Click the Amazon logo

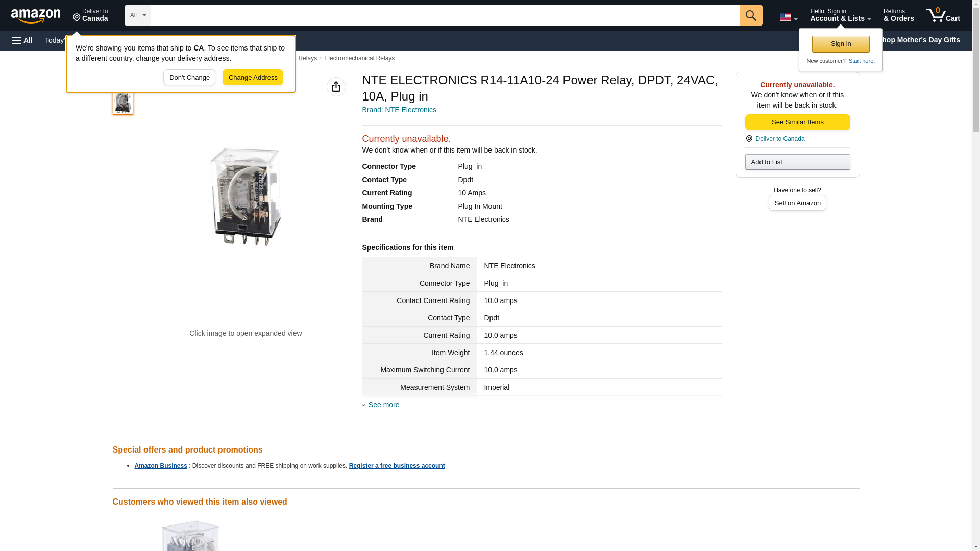(36, 16)
